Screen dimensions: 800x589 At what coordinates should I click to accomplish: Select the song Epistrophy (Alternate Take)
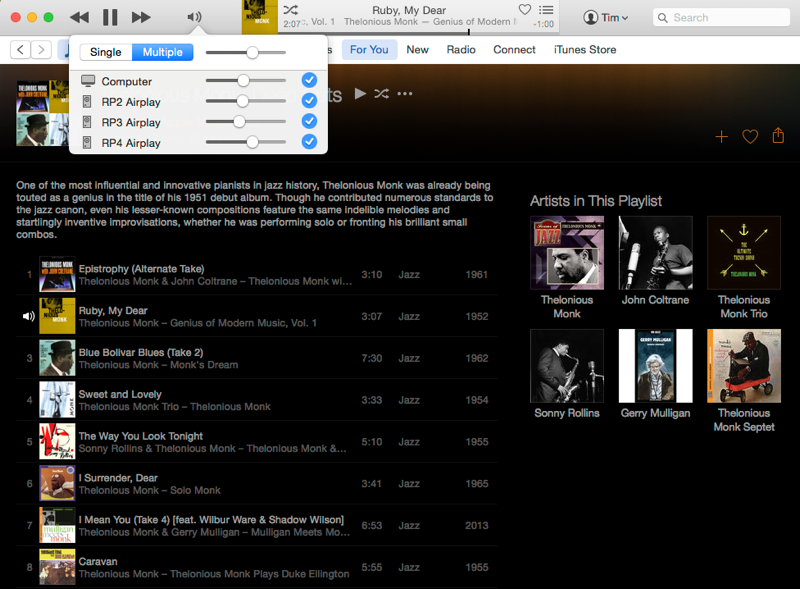pos(257,275)
